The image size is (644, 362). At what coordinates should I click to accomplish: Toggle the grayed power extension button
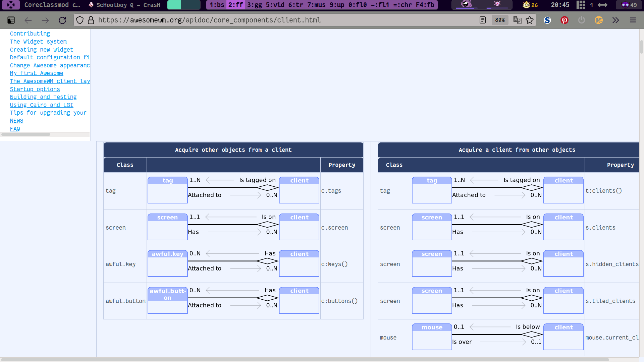582,20
